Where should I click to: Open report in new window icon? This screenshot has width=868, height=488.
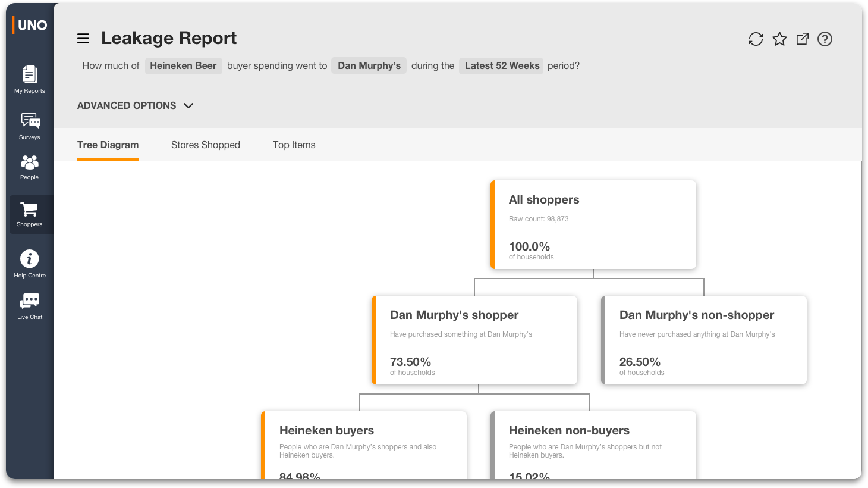point(802,39)
